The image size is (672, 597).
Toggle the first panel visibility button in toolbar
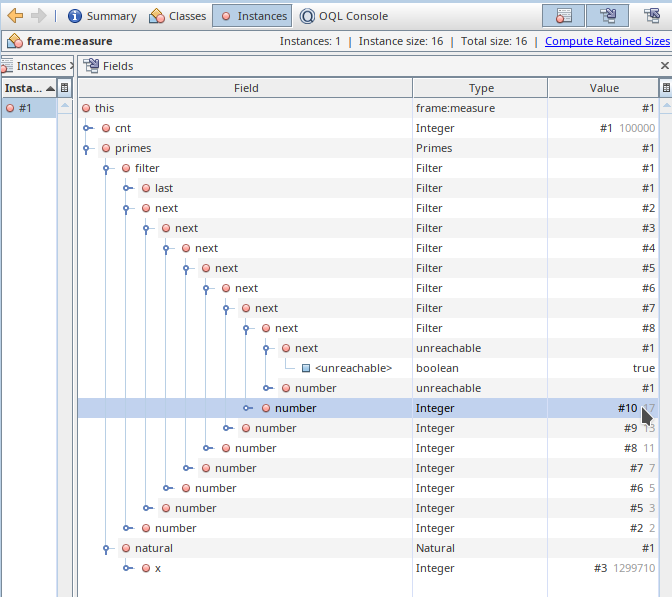pos(564,16)
